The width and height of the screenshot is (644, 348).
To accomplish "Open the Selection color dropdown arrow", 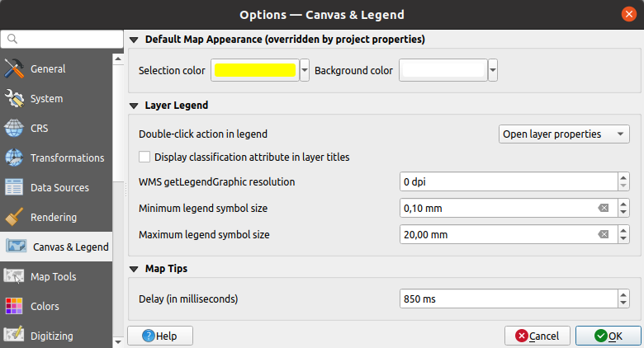I will (305, 71).
